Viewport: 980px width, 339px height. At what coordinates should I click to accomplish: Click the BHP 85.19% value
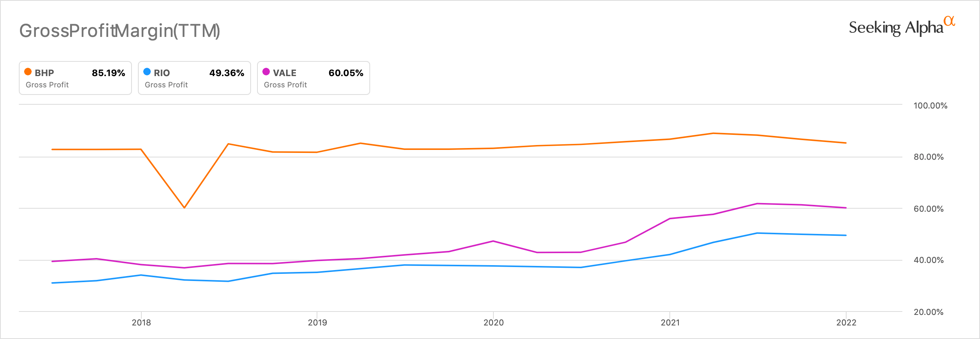(109, 73)
